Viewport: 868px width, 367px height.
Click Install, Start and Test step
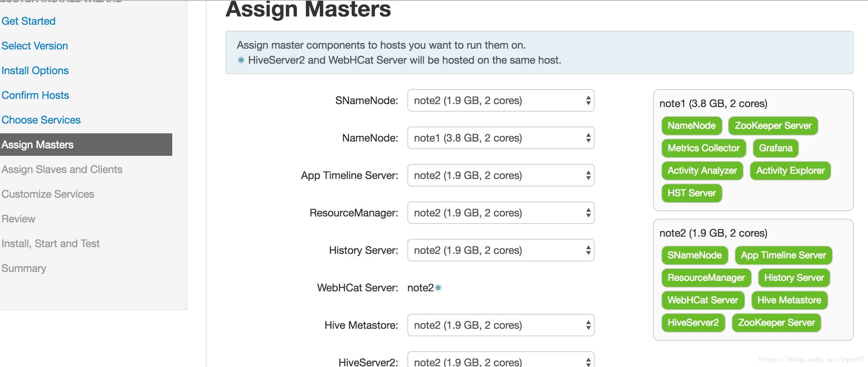(x=51, y=243)
